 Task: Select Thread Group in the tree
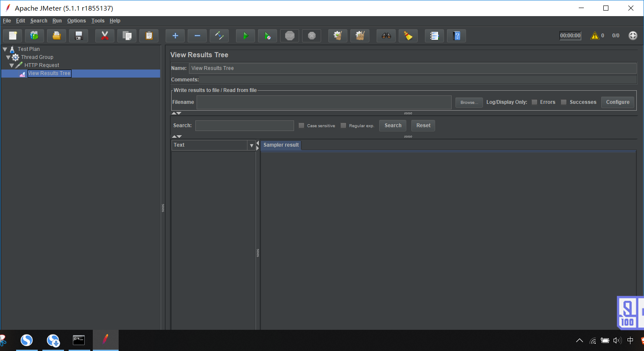click(x=37, y=57)
